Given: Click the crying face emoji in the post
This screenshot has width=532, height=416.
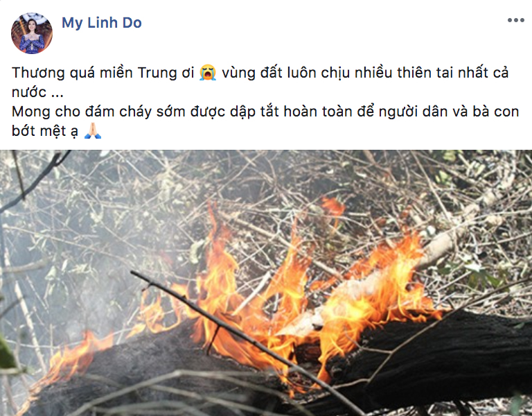Looking at the screenshot, I should (208, 73).
